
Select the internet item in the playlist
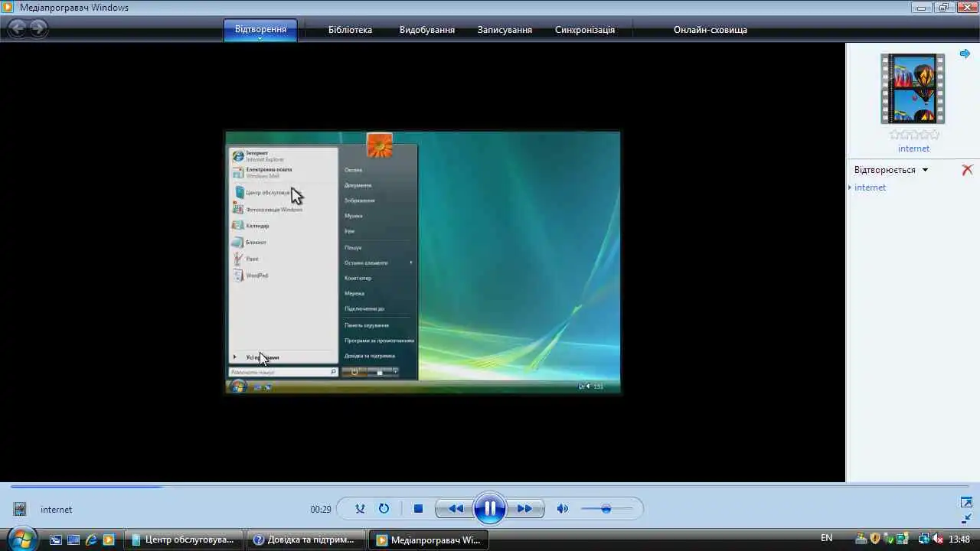(870, 187)
